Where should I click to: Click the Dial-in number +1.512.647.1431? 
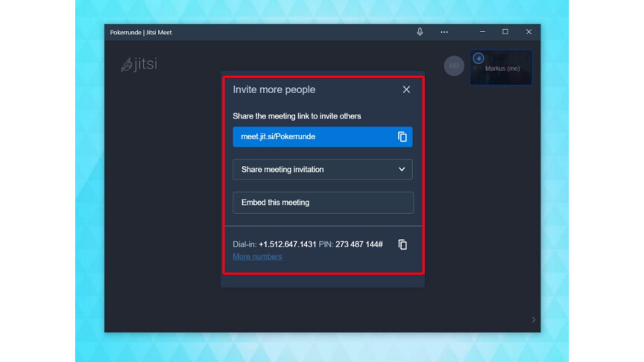pyautogui.click(x=288, y=244)
